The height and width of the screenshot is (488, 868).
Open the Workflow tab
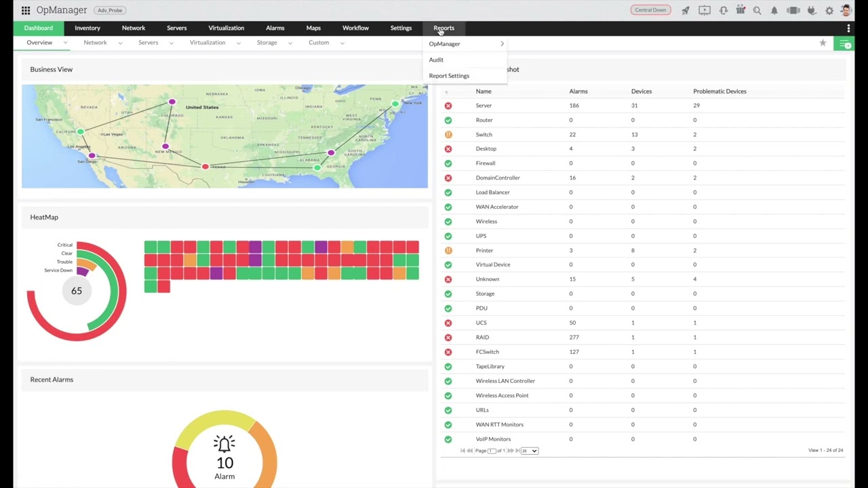click(x=355, y=28)
